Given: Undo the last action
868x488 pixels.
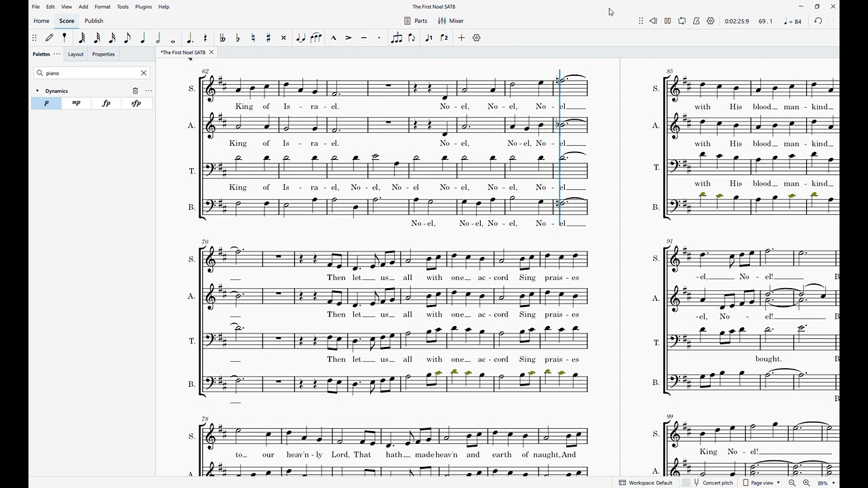Looking at the screenshot, I should pos(818,21).
